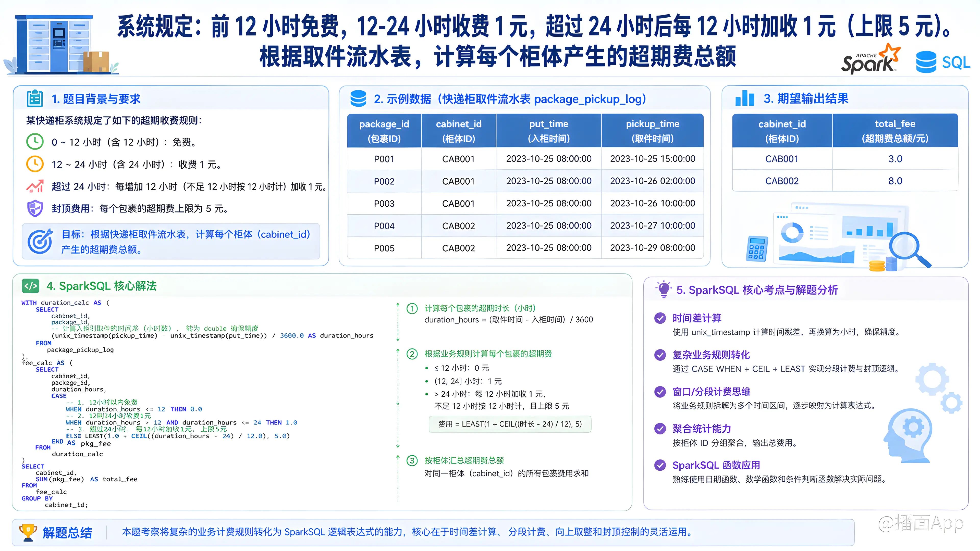Click the bar chart icon beside 期望输出结果
Image resolution: width=980 pixels, height=551 pixels.
pos(744,98)
